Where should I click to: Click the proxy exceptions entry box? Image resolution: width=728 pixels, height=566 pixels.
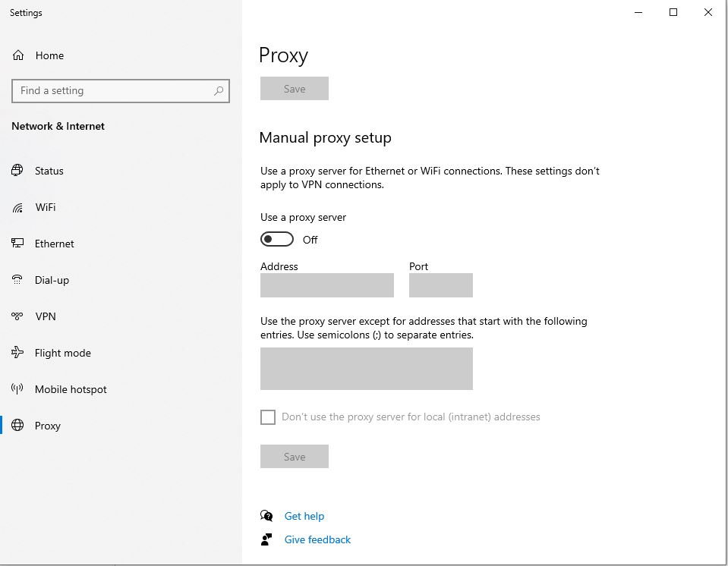[x=367, y=369]
